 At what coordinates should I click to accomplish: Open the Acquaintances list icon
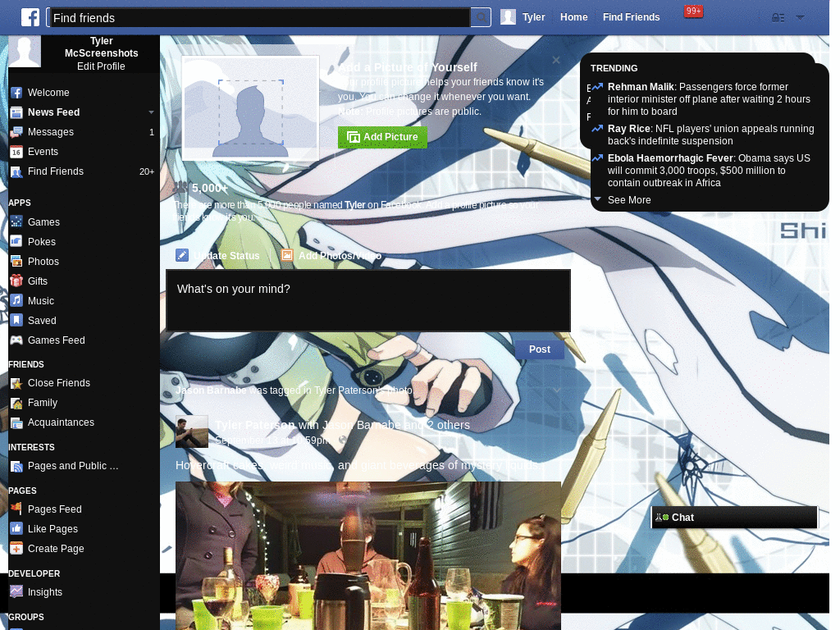(x=16, y=423)
